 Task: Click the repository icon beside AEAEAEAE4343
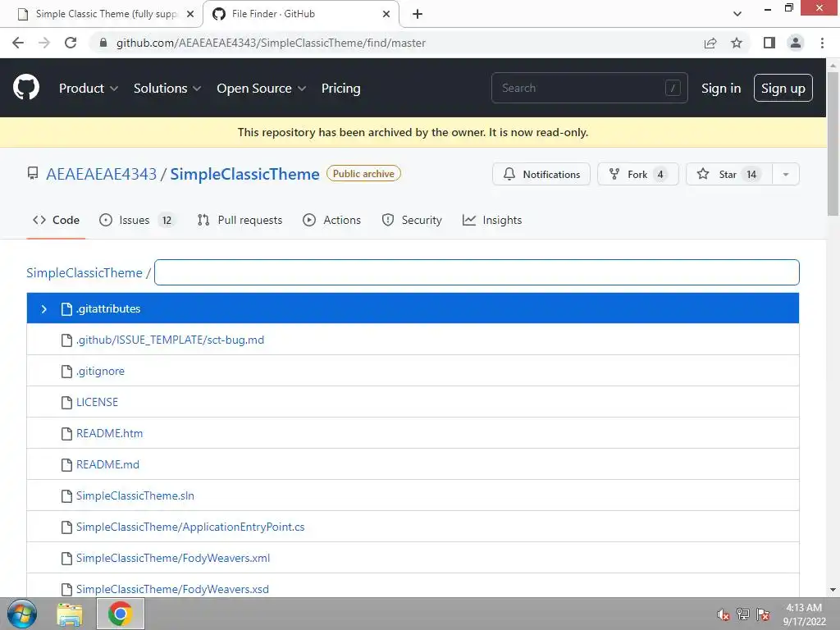33,174
